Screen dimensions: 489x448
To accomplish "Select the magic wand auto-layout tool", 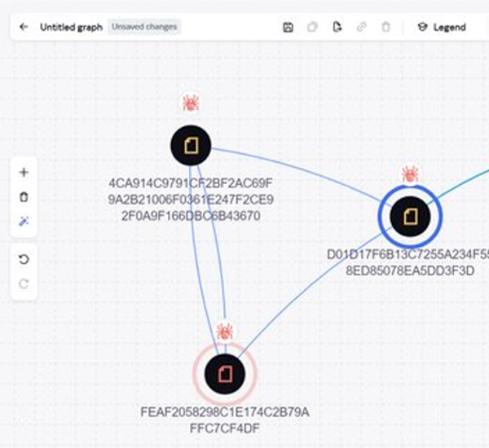I will pos(24,222).
